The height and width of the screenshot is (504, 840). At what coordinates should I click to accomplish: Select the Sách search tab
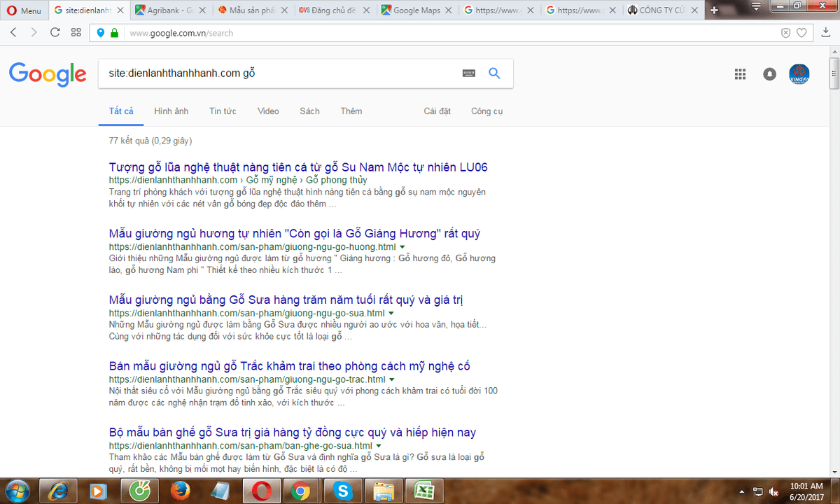click(309, 111)
